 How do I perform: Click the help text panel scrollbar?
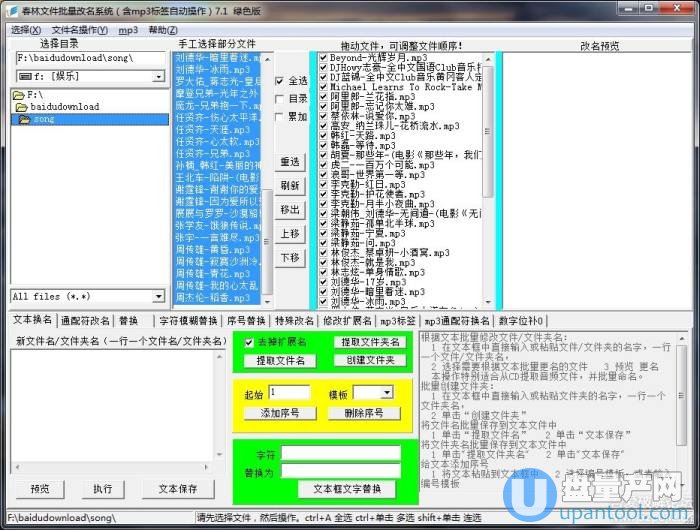pos(681,411)
